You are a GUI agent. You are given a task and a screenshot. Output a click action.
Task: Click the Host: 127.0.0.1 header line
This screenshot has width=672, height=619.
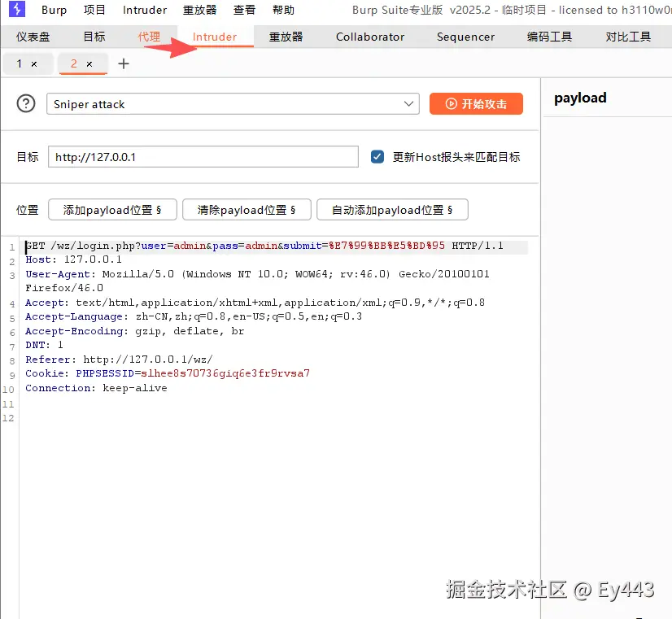point(73,259)
